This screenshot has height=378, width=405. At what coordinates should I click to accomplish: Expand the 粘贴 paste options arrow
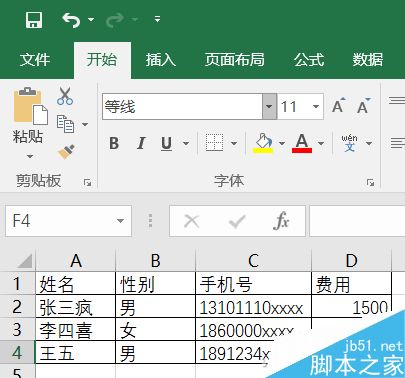pyautogui.click(x=30, y=156)
